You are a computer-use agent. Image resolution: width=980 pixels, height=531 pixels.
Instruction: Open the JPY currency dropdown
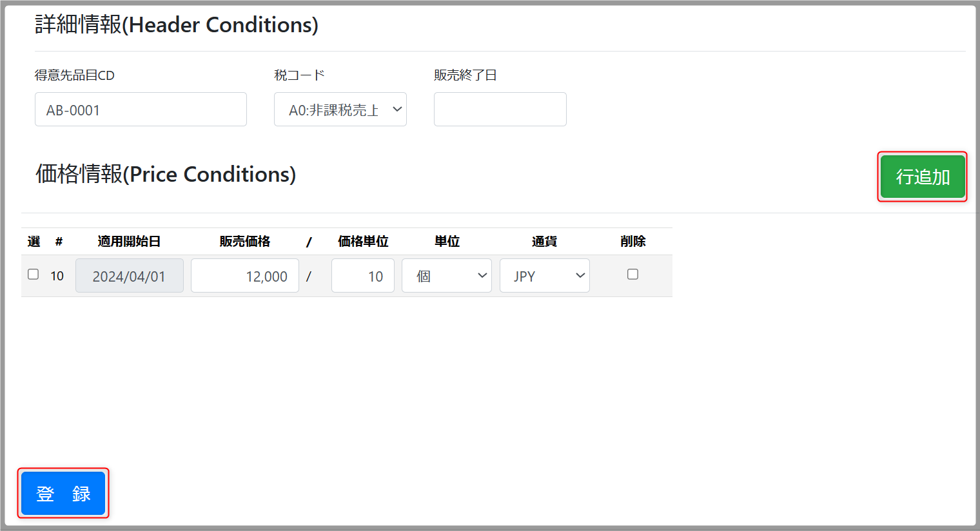[544, 276]
